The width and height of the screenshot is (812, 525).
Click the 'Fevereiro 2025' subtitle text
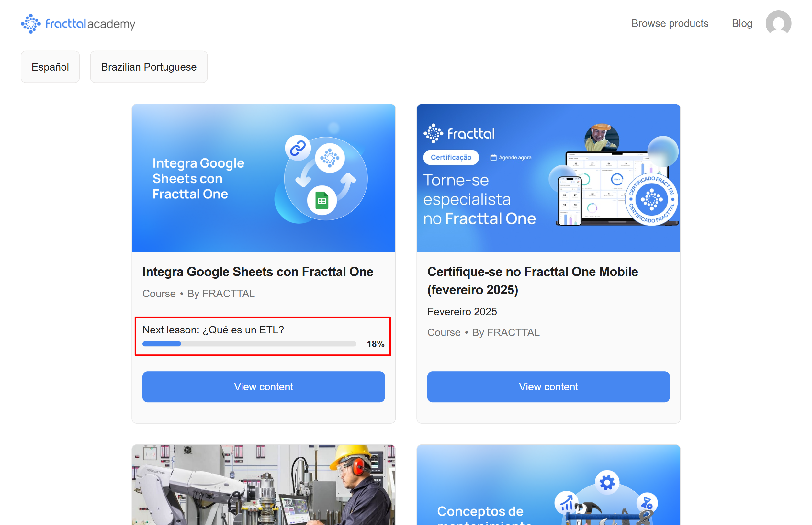tap(462, 312)
